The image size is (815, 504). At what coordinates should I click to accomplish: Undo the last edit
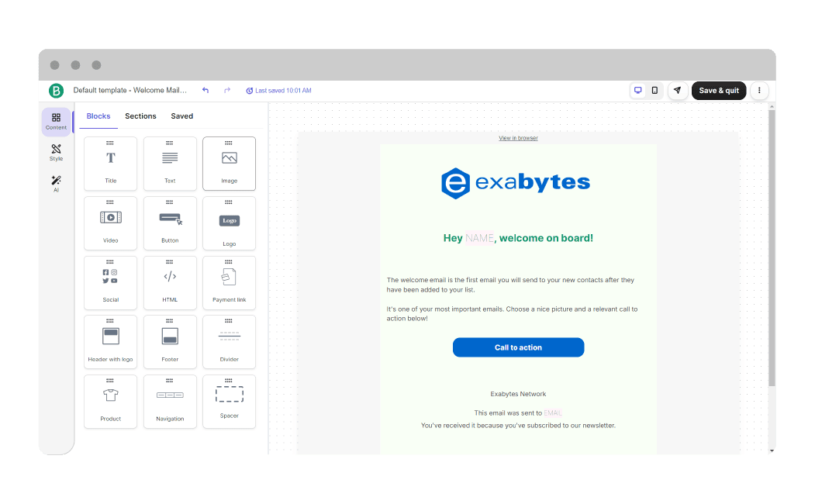(x=205, y=91)
